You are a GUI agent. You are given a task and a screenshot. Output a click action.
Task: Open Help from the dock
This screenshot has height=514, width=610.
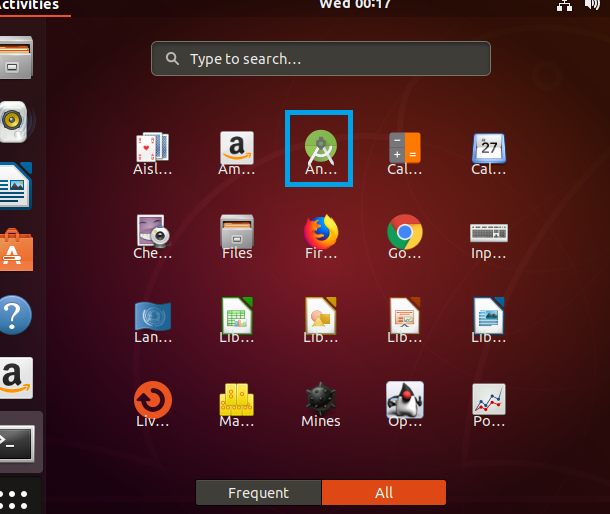click(15, 314)
